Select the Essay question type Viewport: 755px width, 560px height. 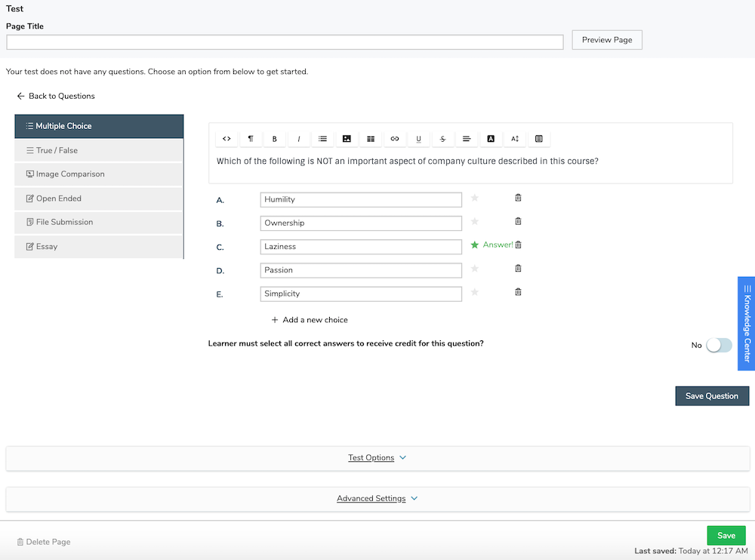pyautogui.click(x=99, y=247)
